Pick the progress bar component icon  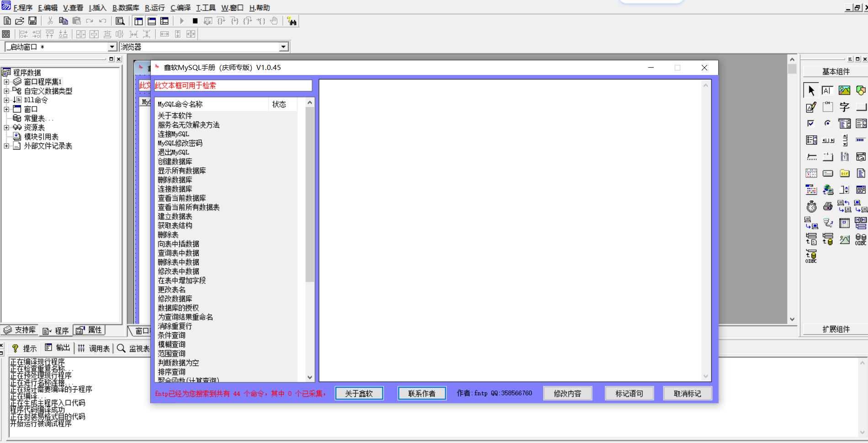pyautogui.click(x=861, y=140)
